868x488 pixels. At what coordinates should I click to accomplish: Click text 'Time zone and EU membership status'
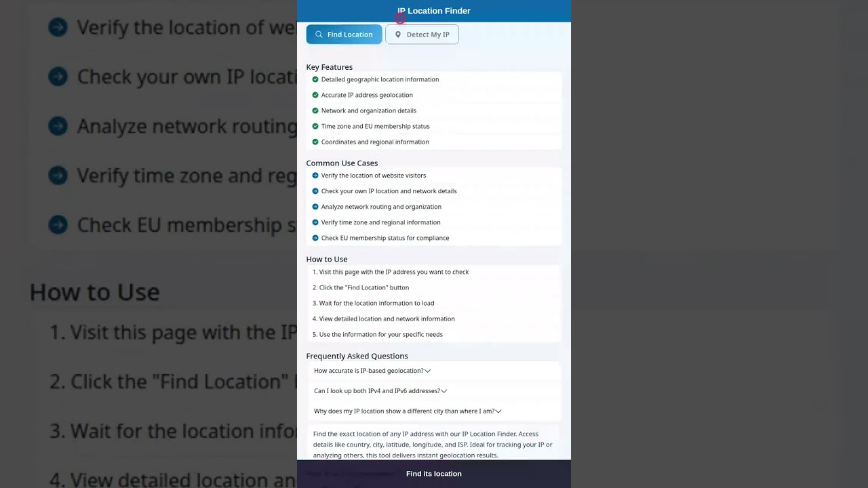(x=376, y=126)
